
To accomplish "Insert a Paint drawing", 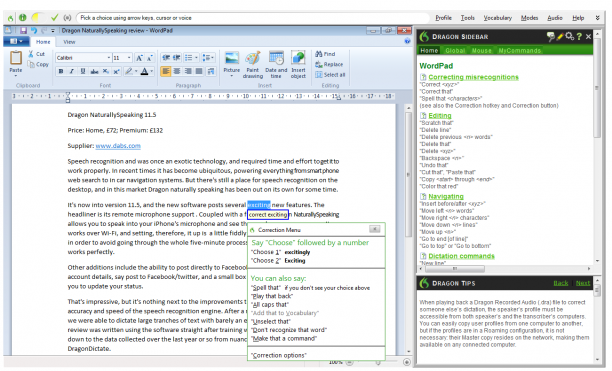I will (x=253, y=64).
